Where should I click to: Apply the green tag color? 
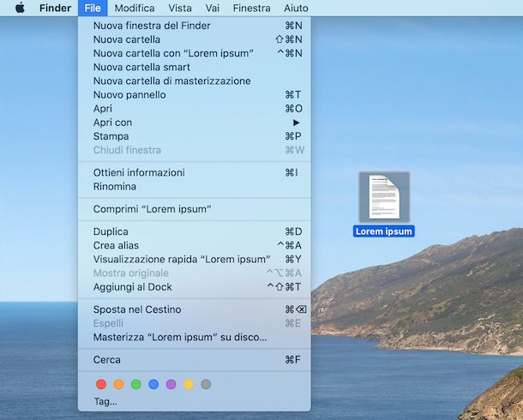pos(136,384)
